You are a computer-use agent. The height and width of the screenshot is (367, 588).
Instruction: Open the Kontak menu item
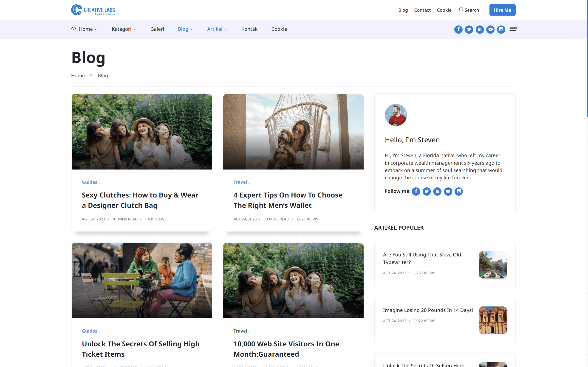coord(249,29)
